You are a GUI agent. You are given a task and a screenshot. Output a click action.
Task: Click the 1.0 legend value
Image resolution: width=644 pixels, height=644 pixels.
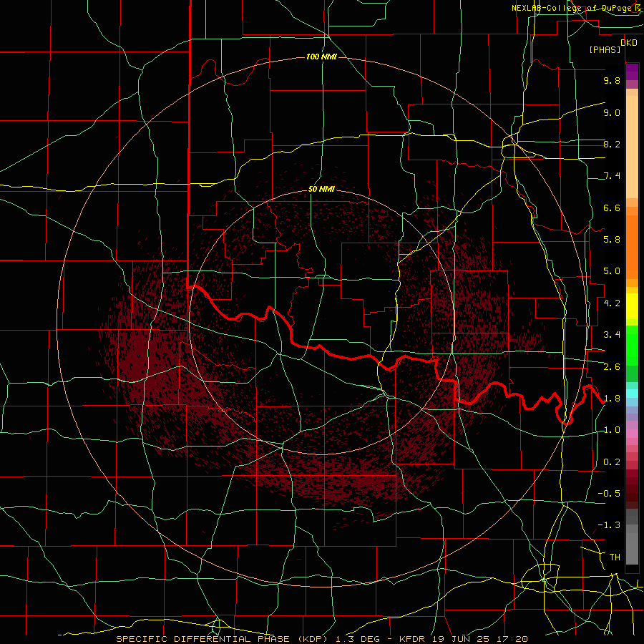coord(612,430)
